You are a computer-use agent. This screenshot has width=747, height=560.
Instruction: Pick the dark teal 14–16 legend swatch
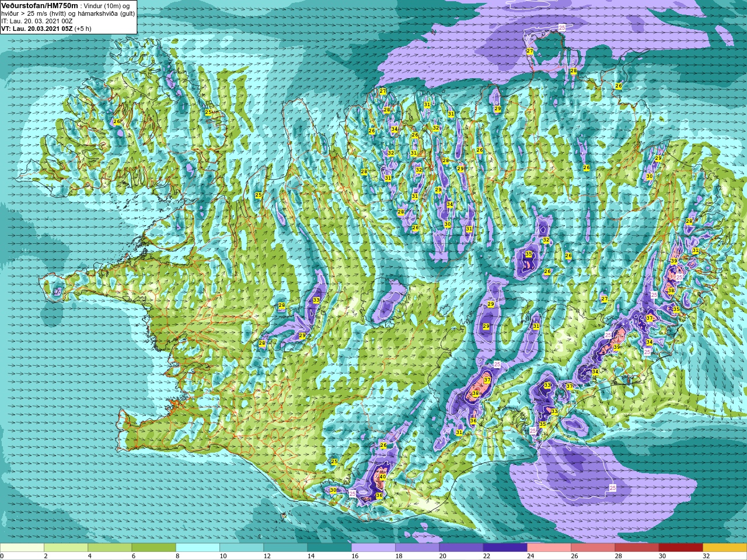(329, 547)
